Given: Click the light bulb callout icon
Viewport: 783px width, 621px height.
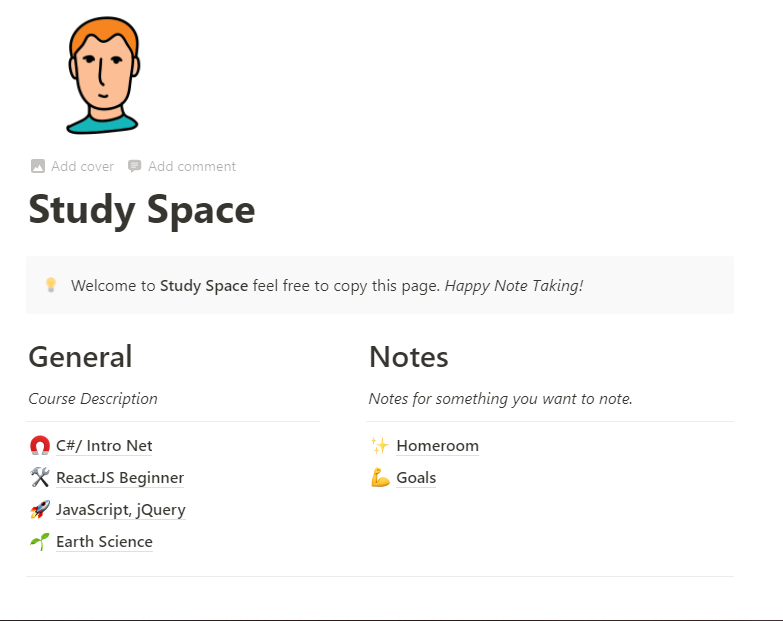Looking at the screenshot, I should (x=51, y=286).
